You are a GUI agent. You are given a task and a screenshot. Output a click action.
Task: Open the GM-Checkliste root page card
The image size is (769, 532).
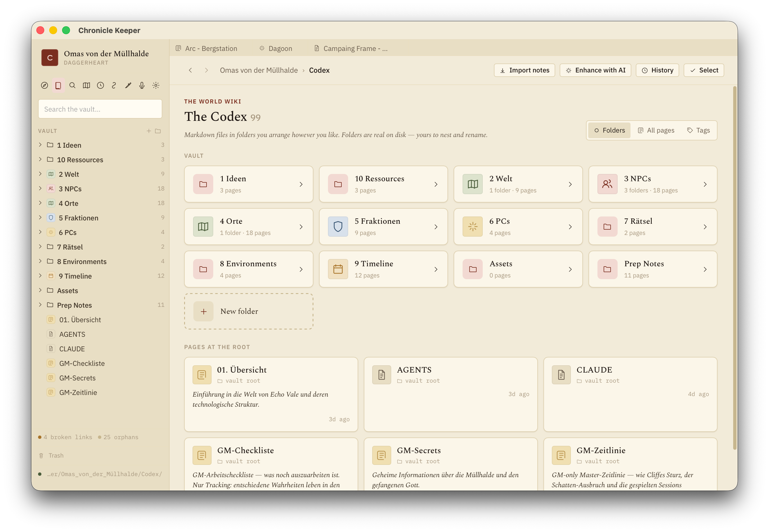pyautogui.click(x=271, y=464)
